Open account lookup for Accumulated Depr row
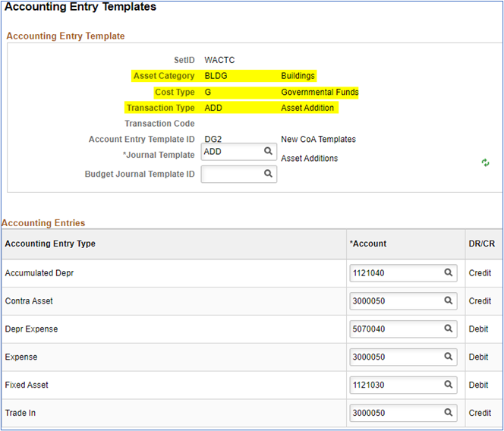The image size is (504, 431). coord(449,273)
